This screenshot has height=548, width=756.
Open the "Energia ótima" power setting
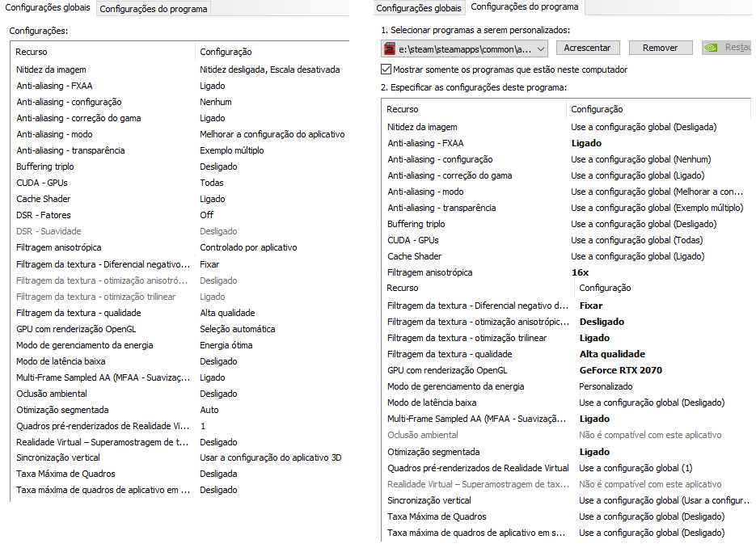[x=227, y=345]
